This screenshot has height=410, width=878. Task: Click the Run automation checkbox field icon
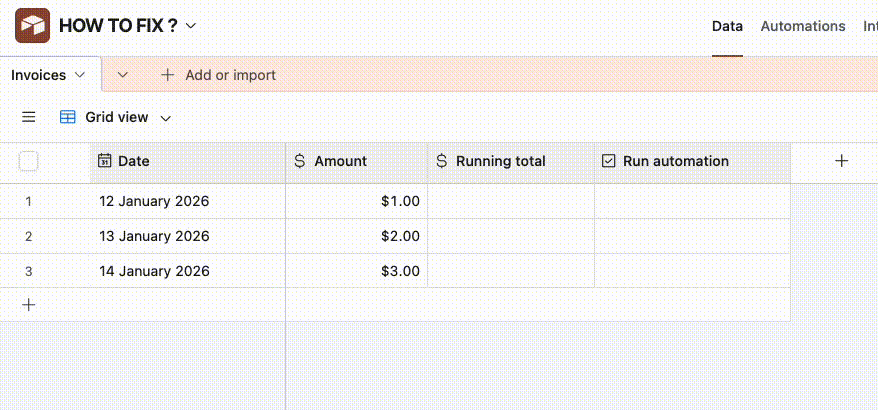click(x=609, y=161)
